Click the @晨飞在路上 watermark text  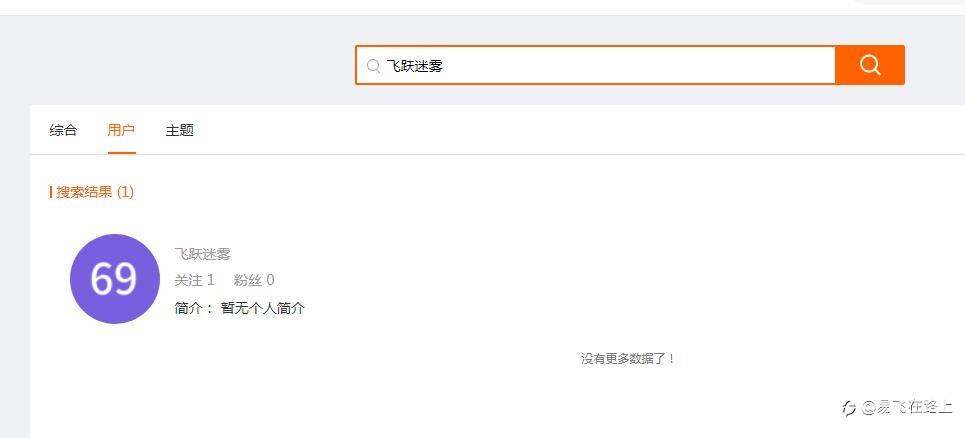click(907, 408)
